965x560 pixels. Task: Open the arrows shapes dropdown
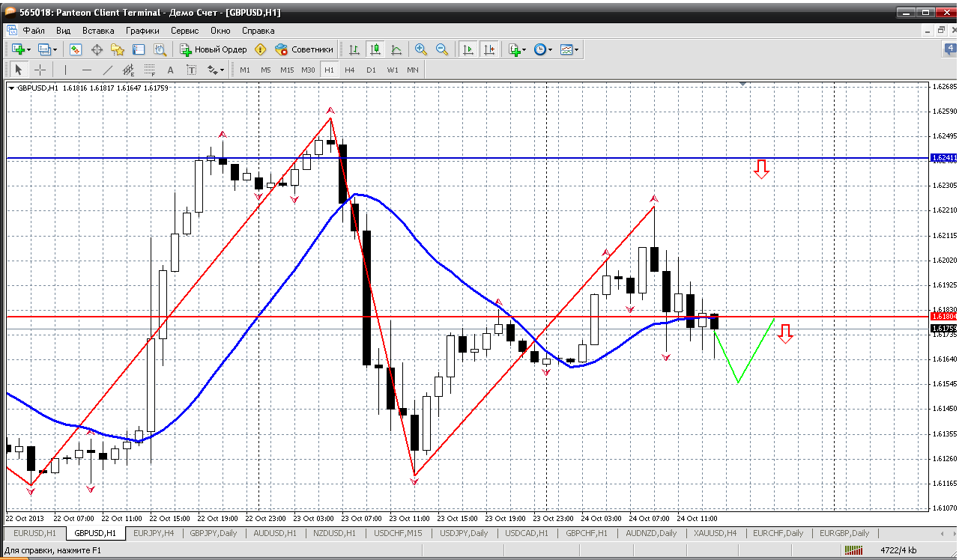216,70
